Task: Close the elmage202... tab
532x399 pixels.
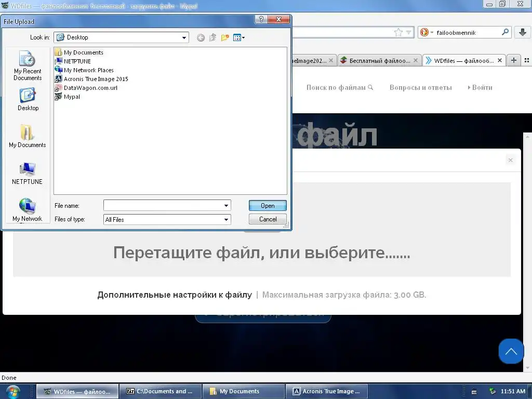Action: pyautogui.click(x=331, y=60)
